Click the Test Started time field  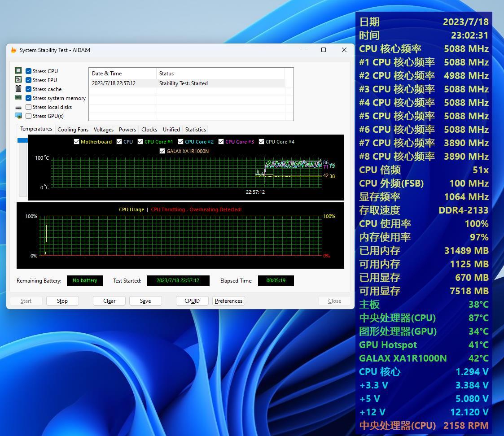click(x=178, y=280)
